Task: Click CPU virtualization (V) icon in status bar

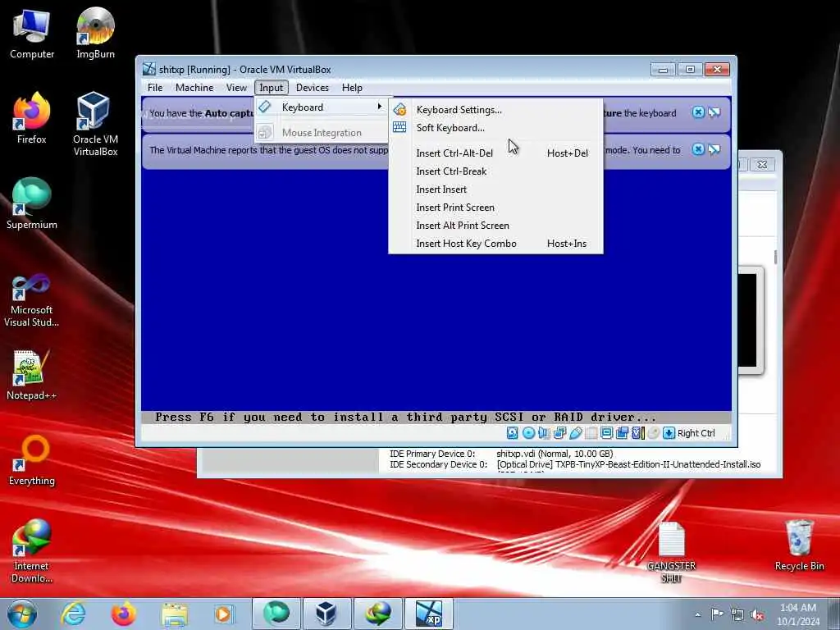Action: point(637,433)
